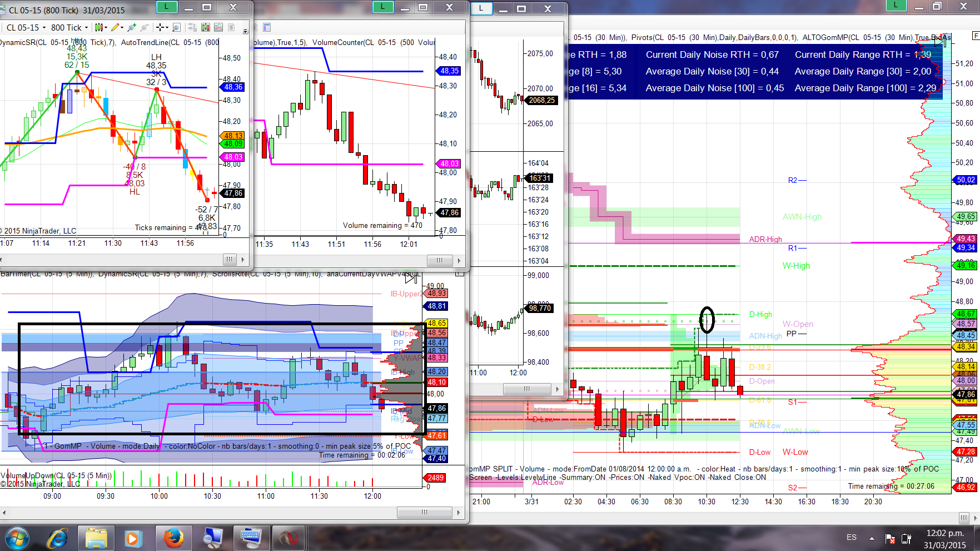980x551 pixels.
Task: Click scroll right arrow on volume chart
Action: click(x=459, y=261)
